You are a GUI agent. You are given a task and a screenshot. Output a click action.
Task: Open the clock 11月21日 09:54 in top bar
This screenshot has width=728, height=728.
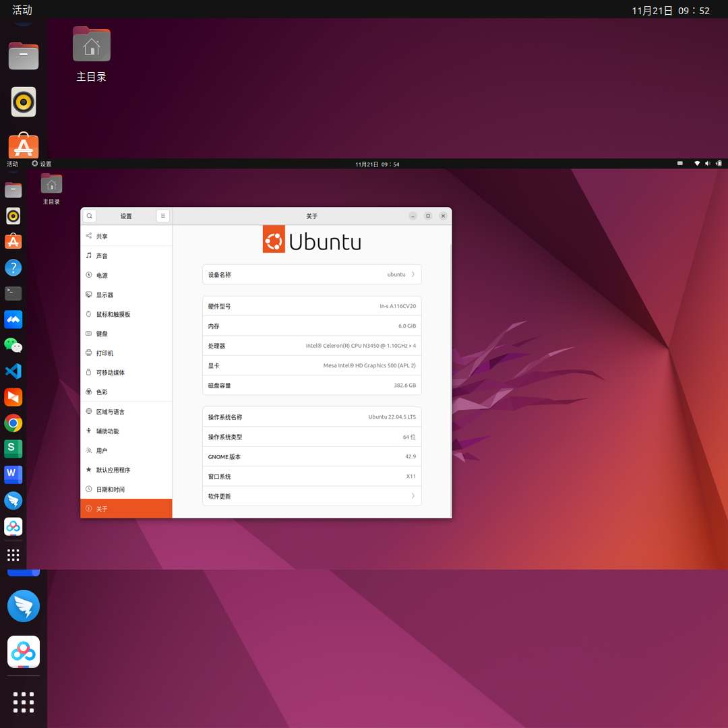pyautogui.click(x=377, y=164)
